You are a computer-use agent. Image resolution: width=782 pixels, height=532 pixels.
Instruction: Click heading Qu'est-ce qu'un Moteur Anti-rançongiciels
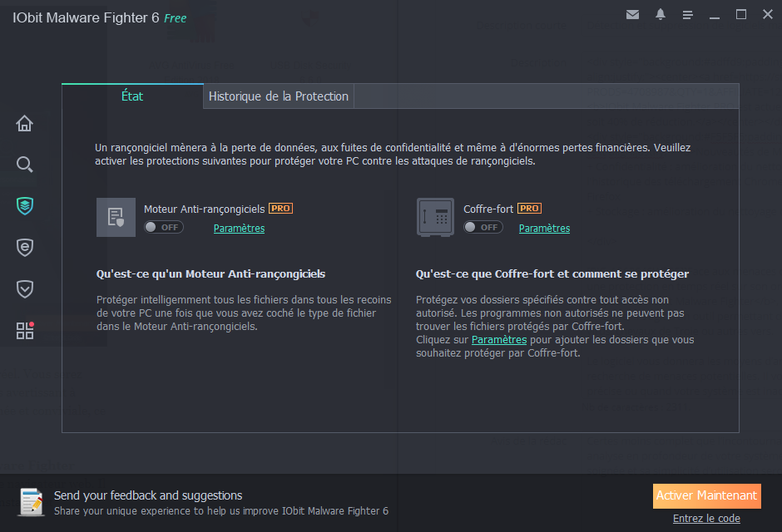point(210,274)
